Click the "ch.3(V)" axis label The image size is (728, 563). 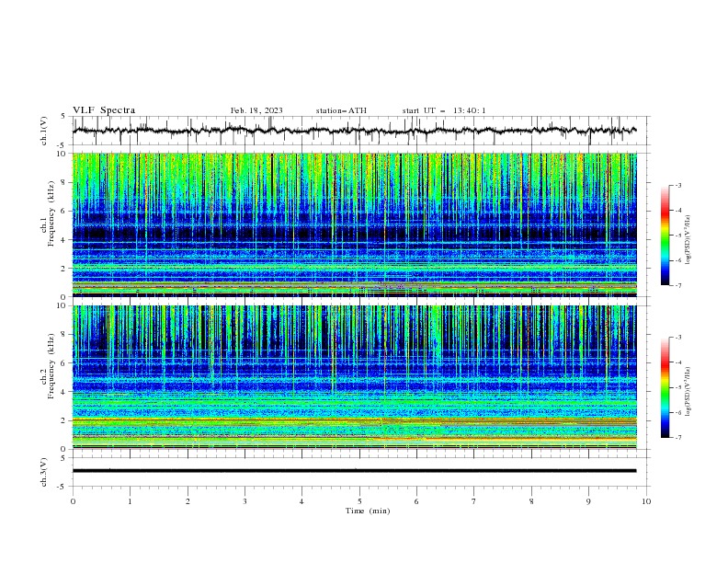click(44, 472)
